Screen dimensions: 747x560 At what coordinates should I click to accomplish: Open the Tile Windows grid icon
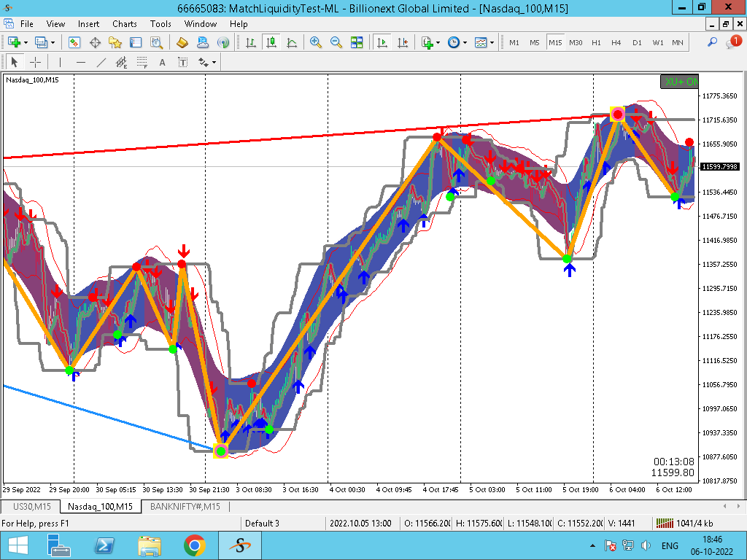click(x=357, y=42)
